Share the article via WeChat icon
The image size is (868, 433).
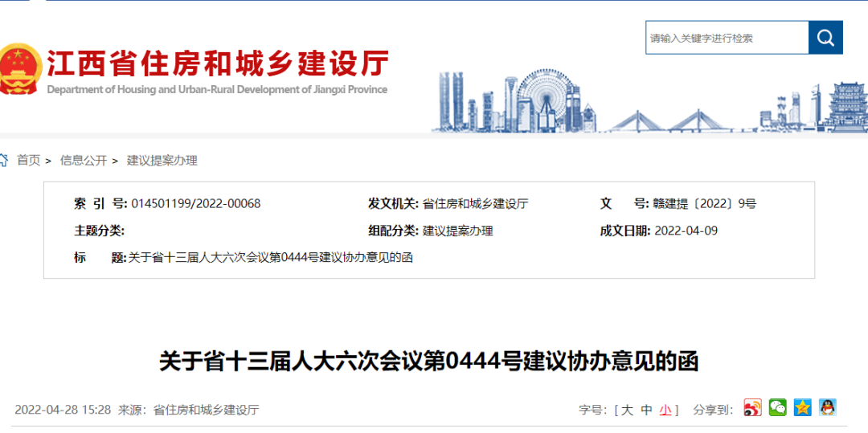777,408
